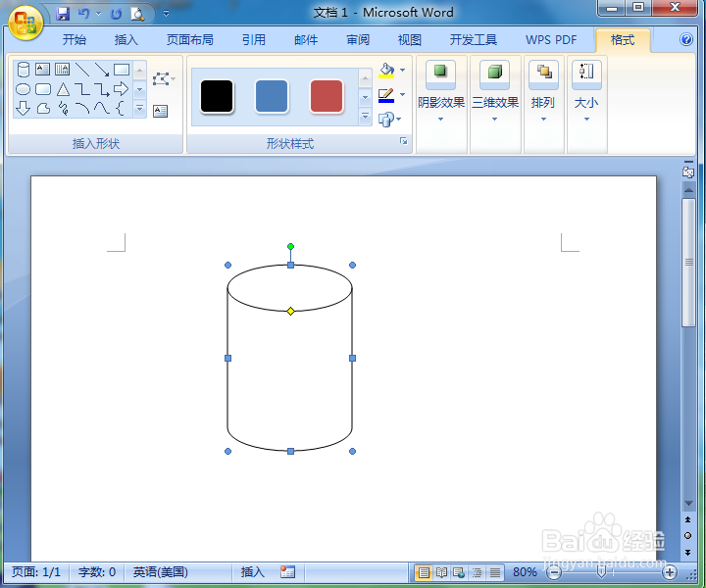This screenshot has height=588, width=706.
Task: Toggle the ruler above vertical scrollbar
Action: pos(688,171)
